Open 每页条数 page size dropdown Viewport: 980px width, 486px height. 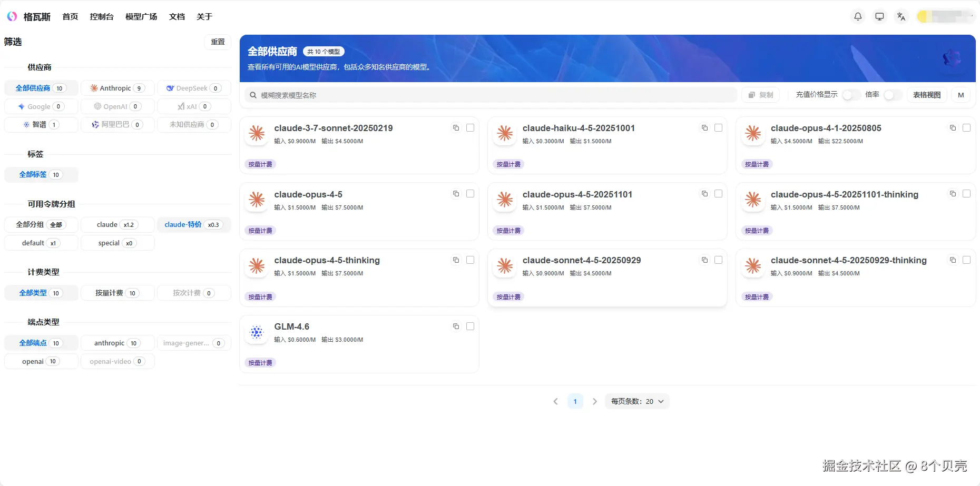[637, 401]
